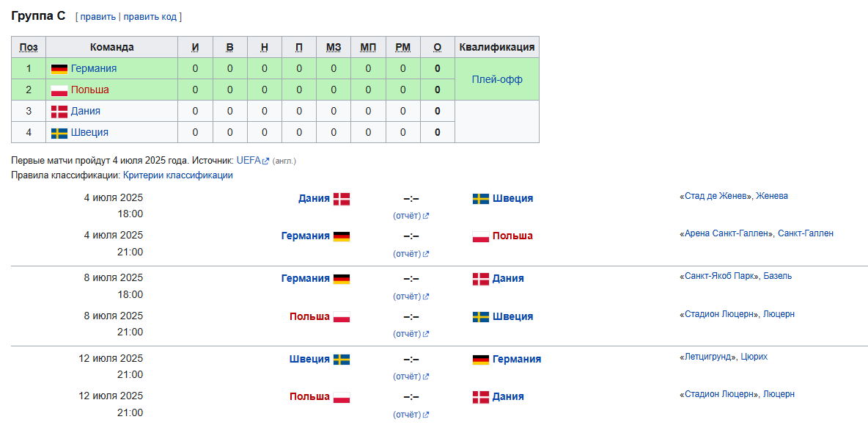
Task: Click external link icon next to UEFA source
Action: (265, 161)
